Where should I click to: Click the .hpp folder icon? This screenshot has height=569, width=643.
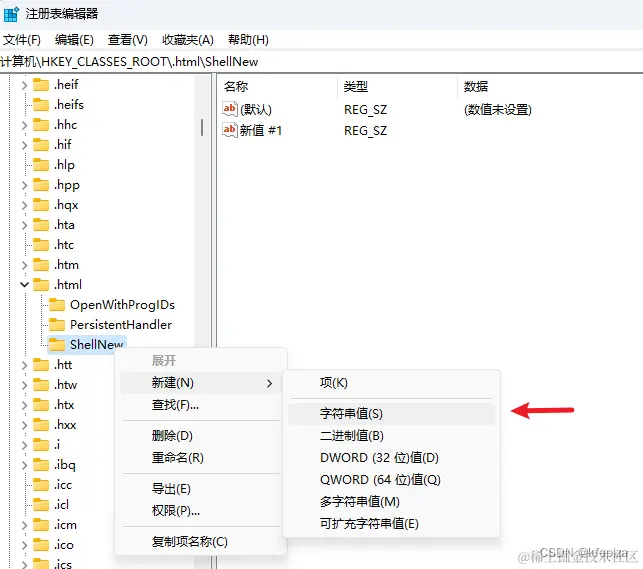click(41, 185)
